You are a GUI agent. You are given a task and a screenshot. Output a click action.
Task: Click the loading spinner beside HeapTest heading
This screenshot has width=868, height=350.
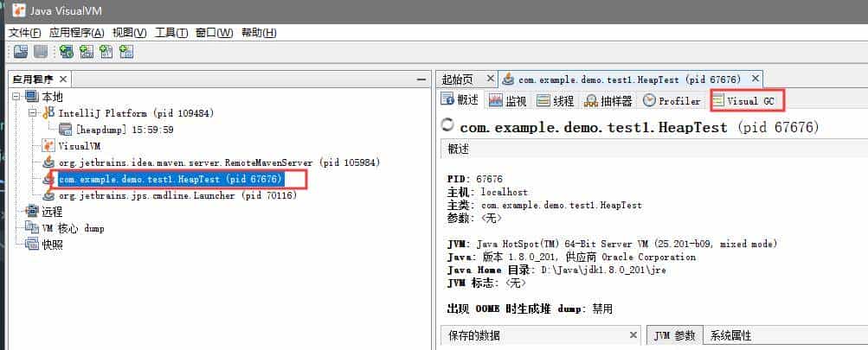(447, 125)
